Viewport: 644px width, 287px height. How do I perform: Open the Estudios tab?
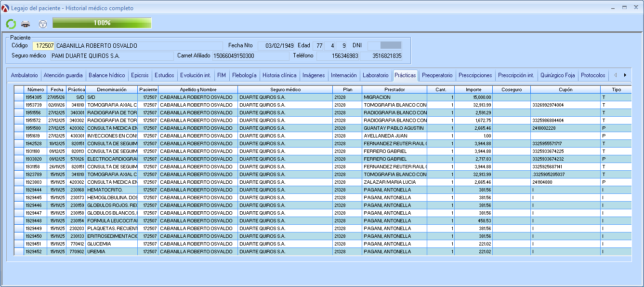[x=164, y=75]
